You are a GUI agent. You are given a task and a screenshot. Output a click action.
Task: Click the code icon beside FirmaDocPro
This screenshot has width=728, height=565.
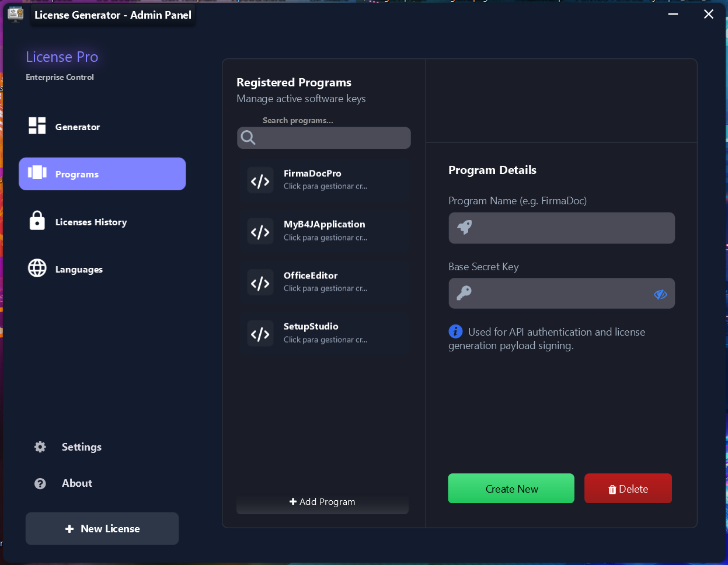point(260,180)
